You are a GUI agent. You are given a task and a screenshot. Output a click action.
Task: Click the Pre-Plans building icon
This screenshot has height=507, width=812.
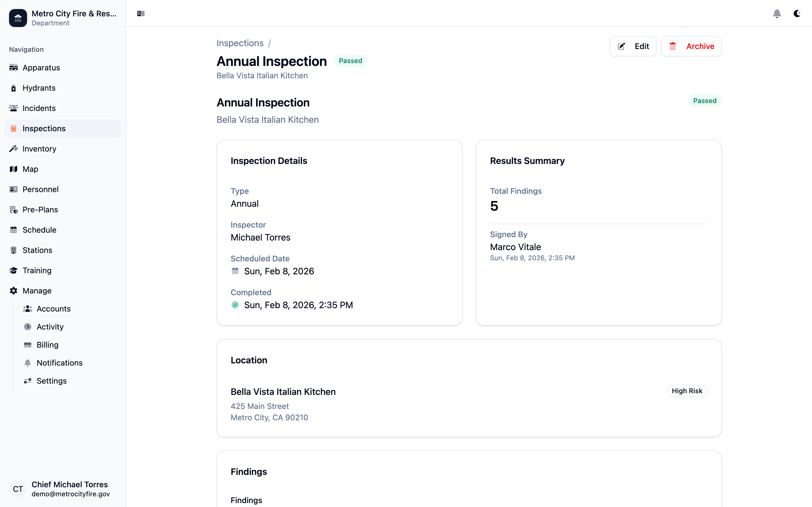14,210
